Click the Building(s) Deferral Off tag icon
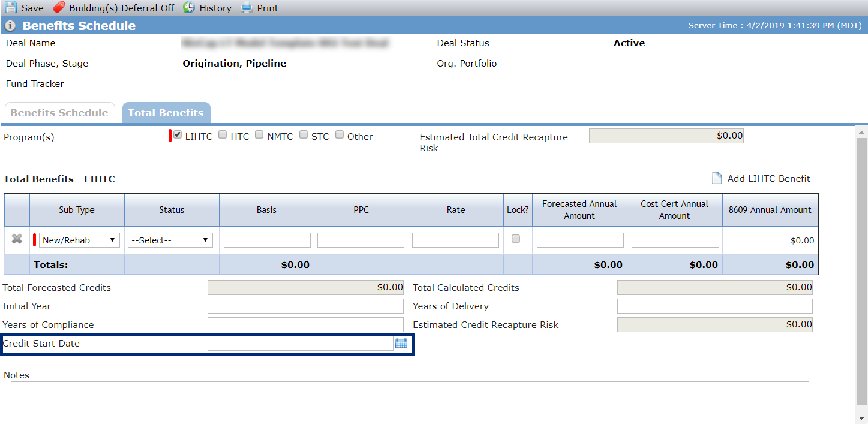 (59, 8)
